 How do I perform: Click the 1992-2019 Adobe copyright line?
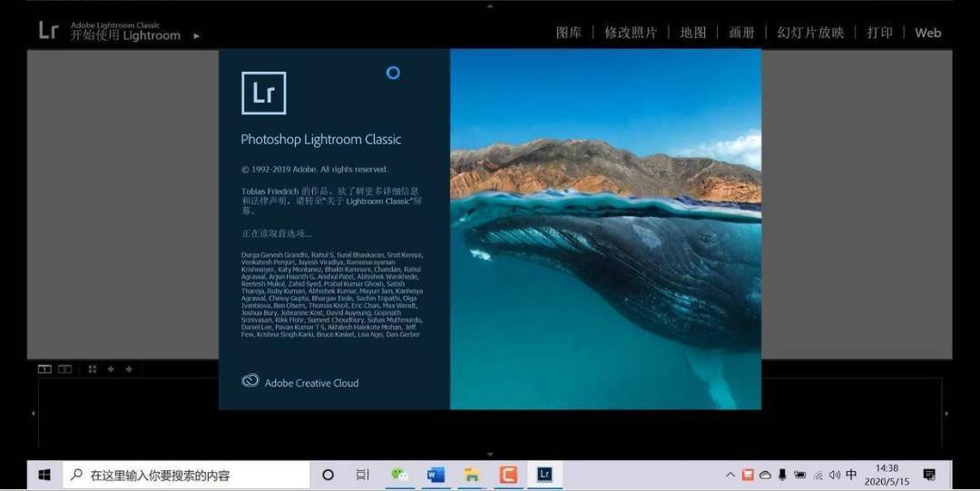[314, 169]
